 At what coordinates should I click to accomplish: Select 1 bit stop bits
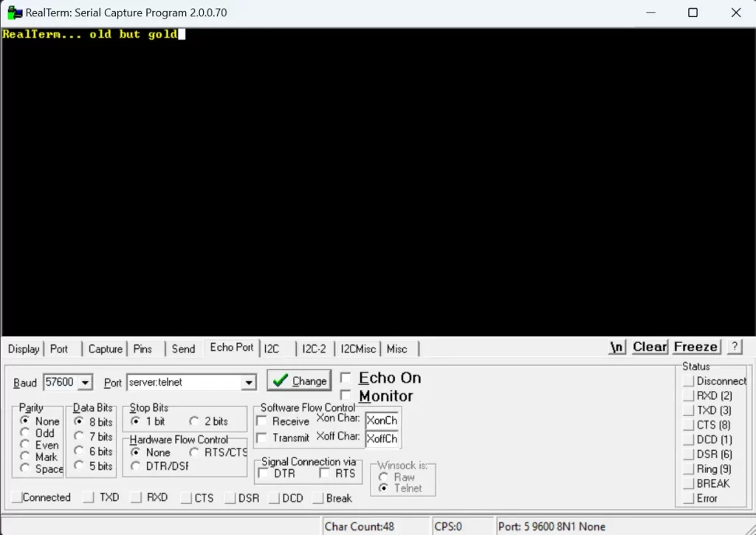pyautogui.click(x=136, y=421)
